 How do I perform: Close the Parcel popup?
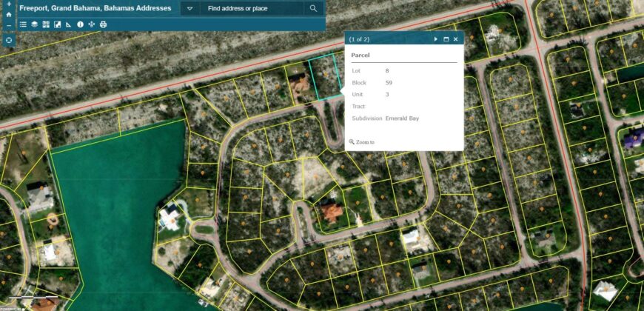click(x=456, y=39)
